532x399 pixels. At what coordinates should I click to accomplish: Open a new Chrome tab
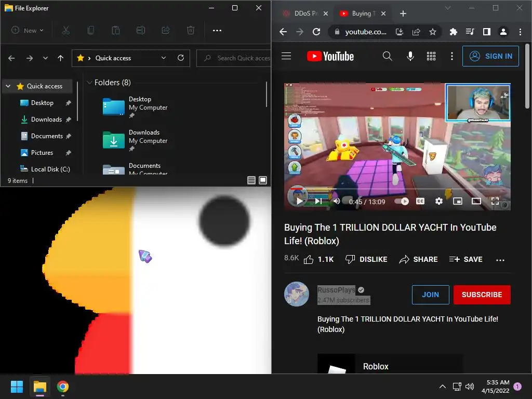(x=403, y=14)
